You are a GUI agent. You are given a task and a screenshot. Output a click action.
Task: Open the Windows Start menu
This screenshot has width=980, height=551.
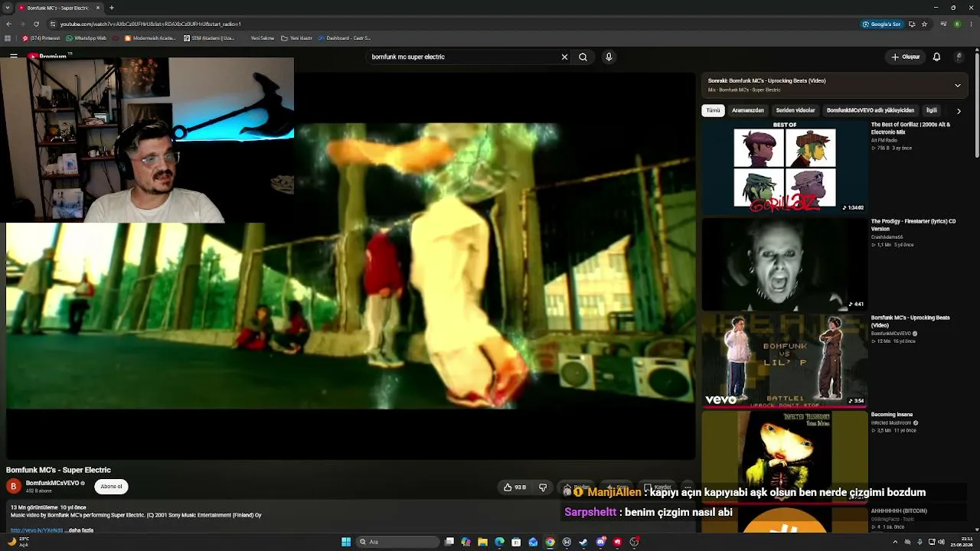[346, 542]
